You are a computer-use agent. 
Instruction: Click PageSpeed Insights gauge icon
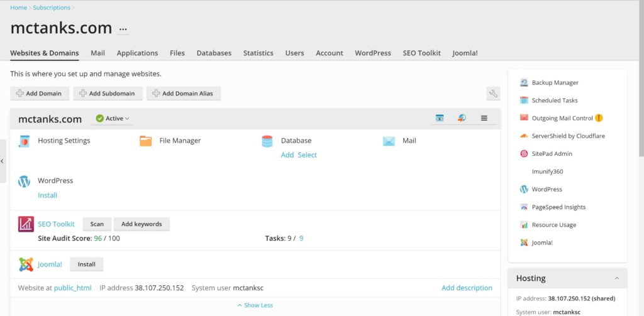pos(524,207)
